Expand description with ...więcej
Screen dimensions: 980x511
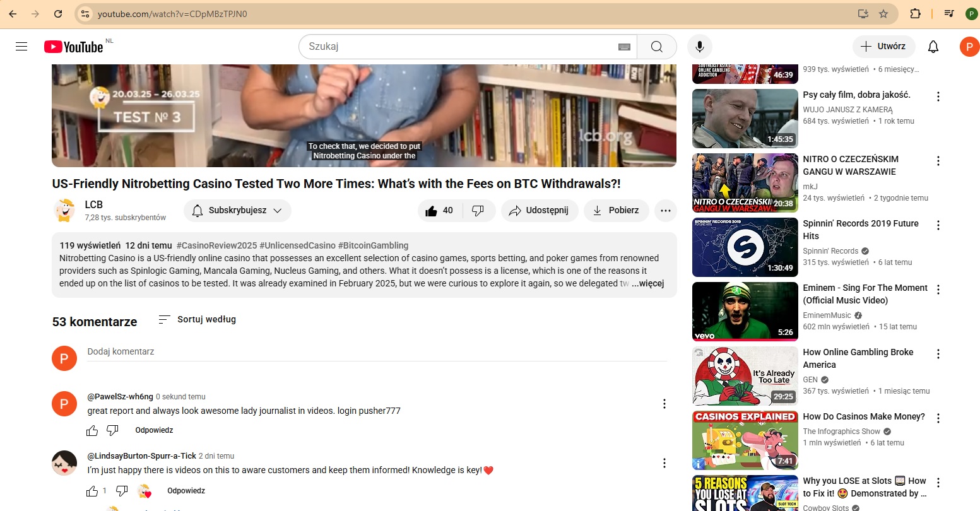point(647,283)
